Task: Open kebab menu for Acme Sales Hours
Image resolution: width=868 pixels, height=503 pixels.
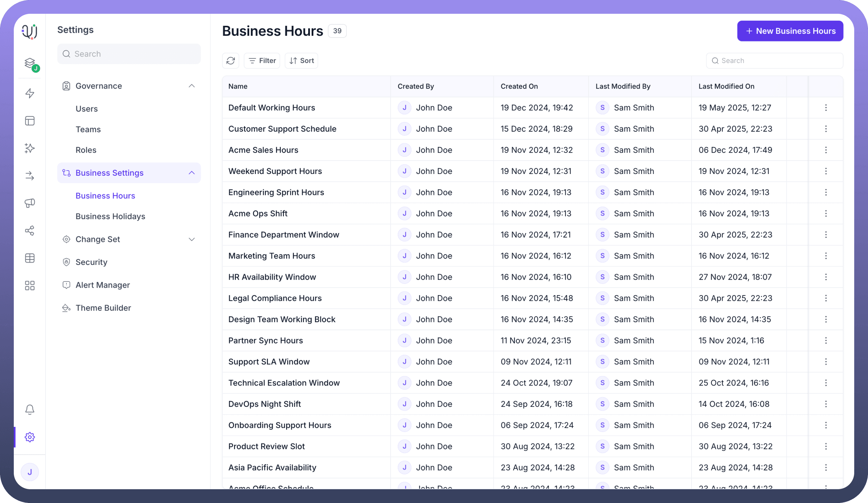Action: click(826, 150)
